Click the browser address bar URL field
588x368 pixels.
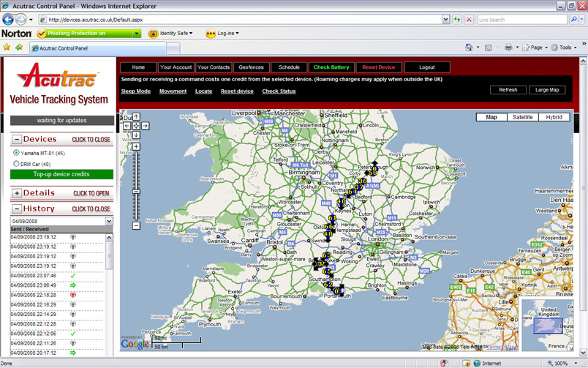pyautogui.click(x=241, y=20)
